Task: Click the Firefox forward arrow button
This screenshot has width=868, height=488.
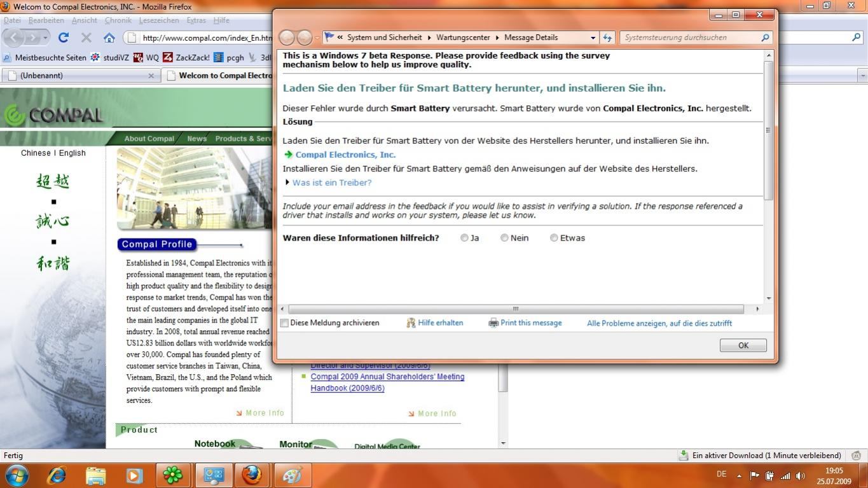Action: [33, 38]
